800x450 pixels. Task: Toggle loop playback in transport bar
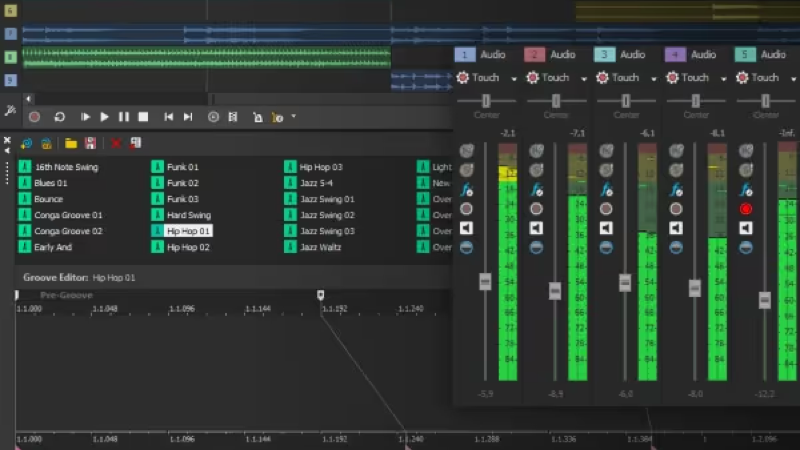(x=59, y=117)
